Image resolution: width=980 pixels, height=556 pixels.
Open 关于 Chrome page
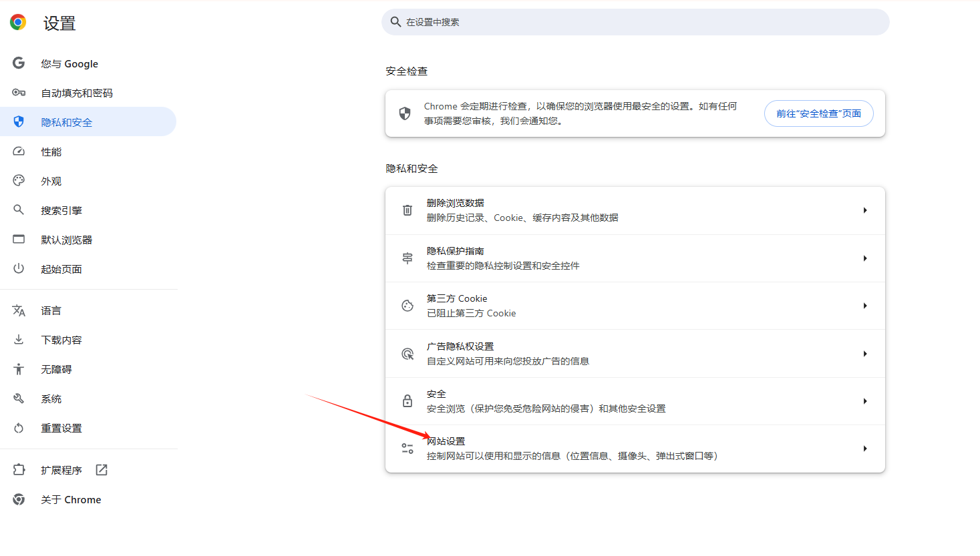tap(88, 499)
